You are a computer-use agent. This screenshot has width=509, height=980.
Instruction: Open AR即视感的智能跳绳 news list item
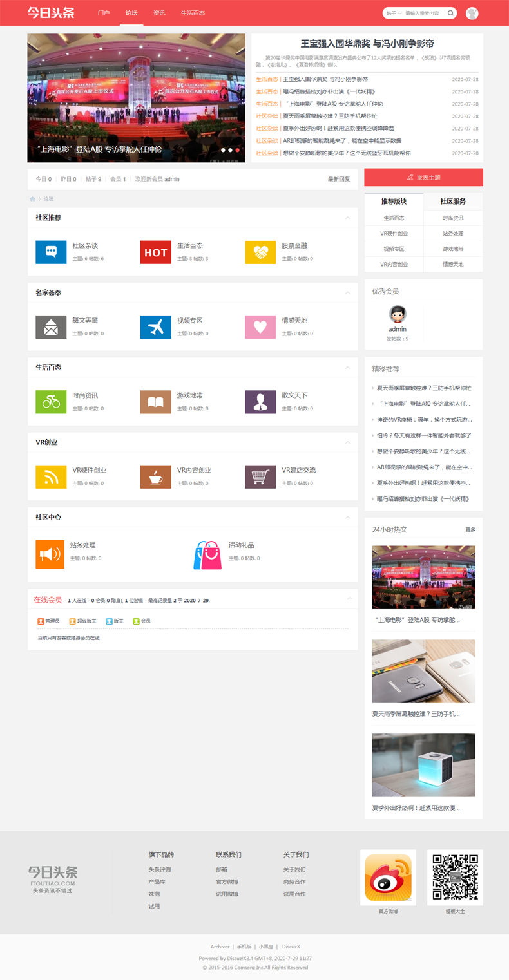[342, 140]
